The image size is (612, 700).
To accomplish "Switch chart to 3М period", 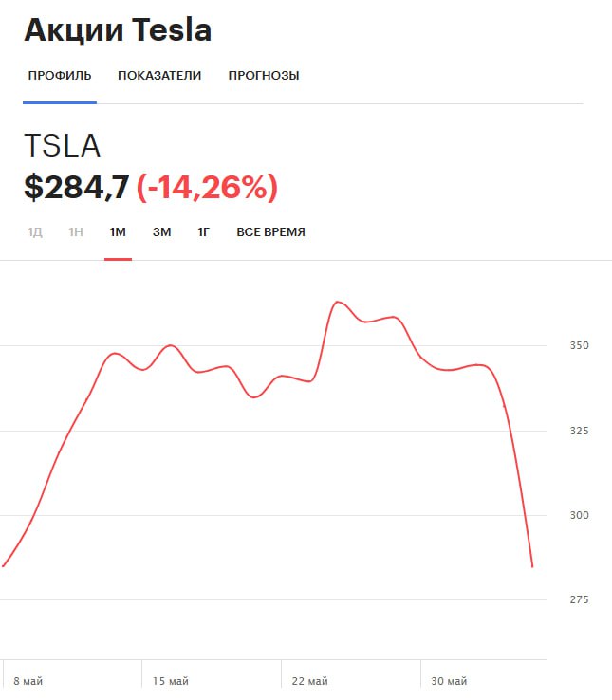I will [161, 232].
